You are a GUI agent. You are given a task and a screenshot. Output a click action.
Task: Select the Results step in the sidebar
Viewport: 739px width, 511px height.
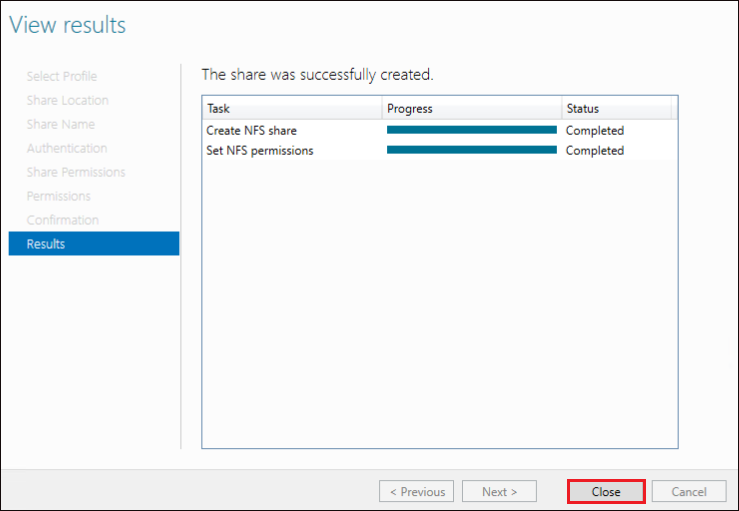(x=94, y=244)
